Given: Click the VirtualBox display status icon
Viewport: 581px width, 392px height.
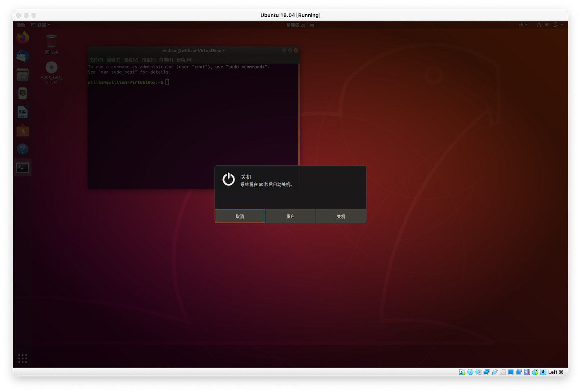Looking at the screenshot, I should (x=511, y=372).
